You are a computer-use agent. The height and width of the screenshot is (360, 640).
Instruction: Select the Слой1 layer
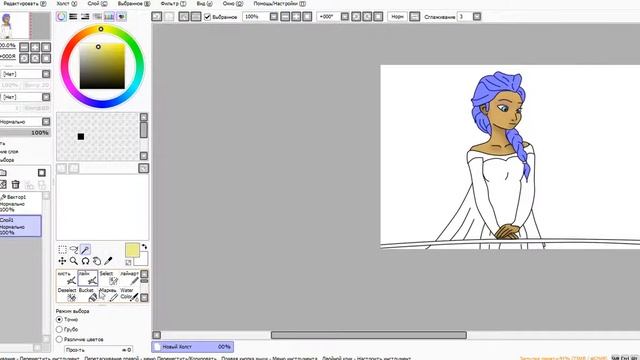[21, 226]
